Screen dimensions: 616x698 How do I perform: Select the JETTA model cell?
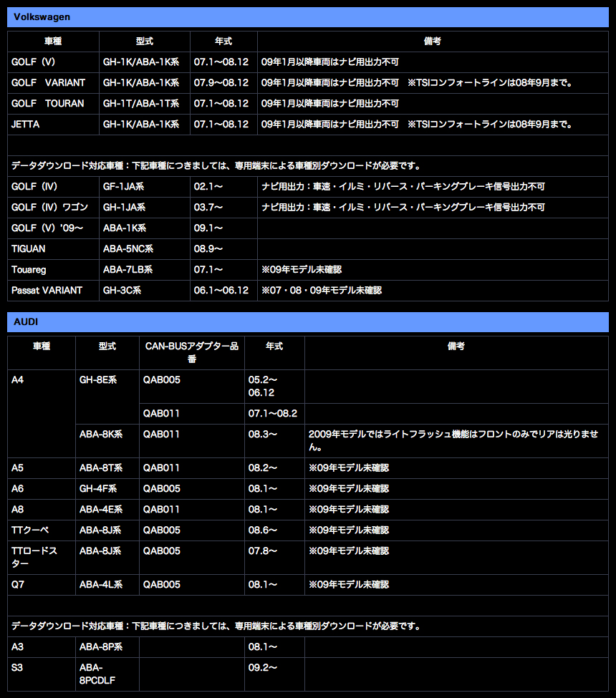click(54, 125)
